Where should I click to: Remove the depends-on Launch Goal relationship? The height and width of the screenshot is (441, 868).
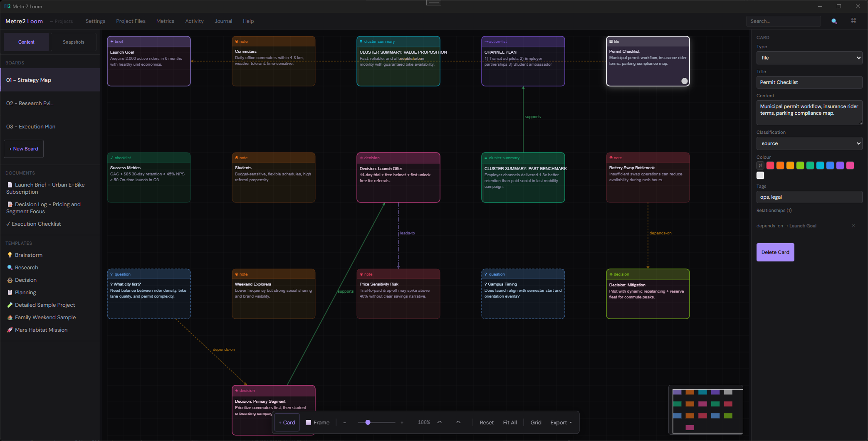coord(853,226)
